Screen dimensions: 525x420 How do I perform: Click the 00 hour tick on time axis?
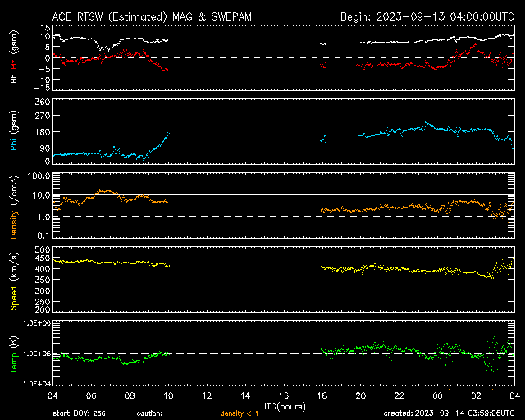click(x=437, y=395)
